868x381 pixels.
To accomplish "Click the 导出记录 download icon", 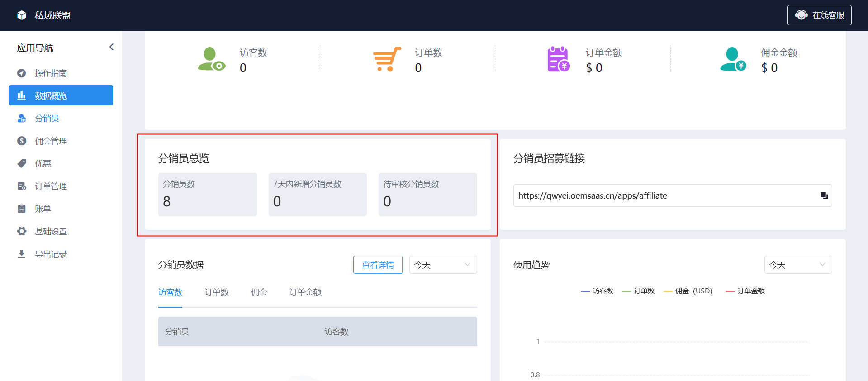I will coord(22,254).
